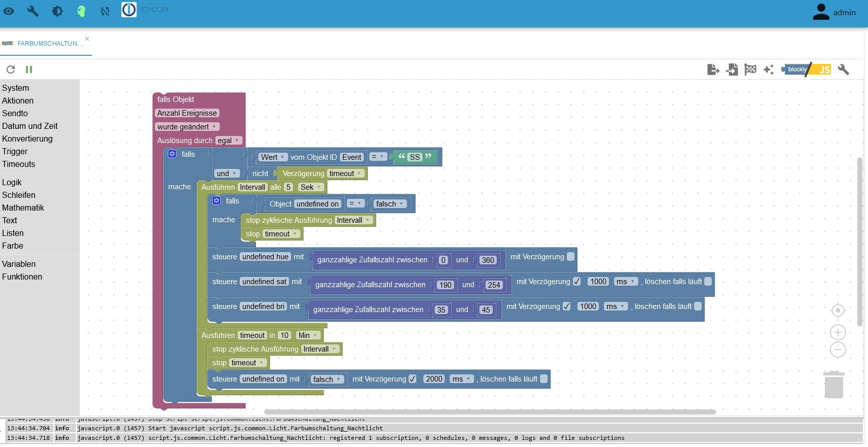Open the Funktionen toolbox category

22,277
